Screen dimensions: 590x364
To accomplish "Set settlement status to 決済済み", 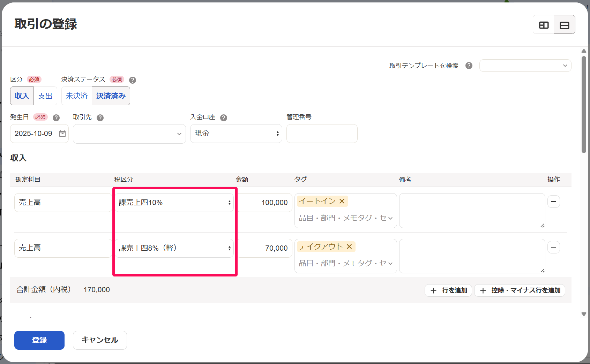I will click(111, 96).
